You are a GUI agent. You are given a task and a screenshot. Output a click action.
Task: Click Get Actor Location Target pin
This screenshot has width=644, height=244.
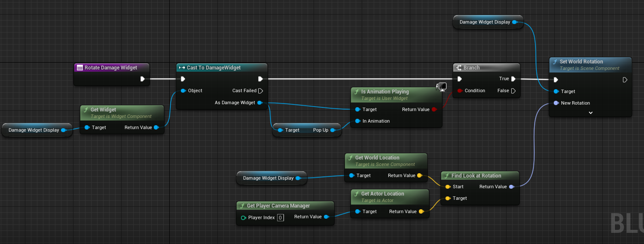click(x=357, y=211)
